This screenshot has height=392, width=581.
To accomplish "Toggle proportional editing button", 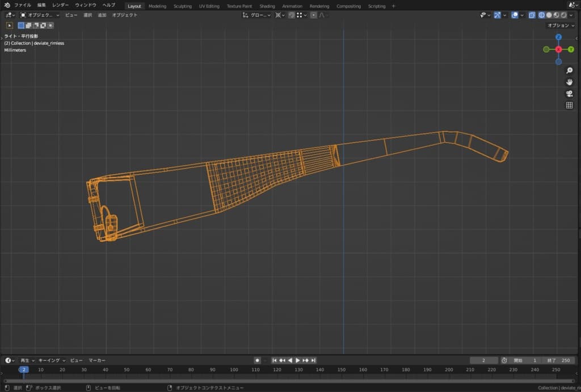I will [314, 15].
